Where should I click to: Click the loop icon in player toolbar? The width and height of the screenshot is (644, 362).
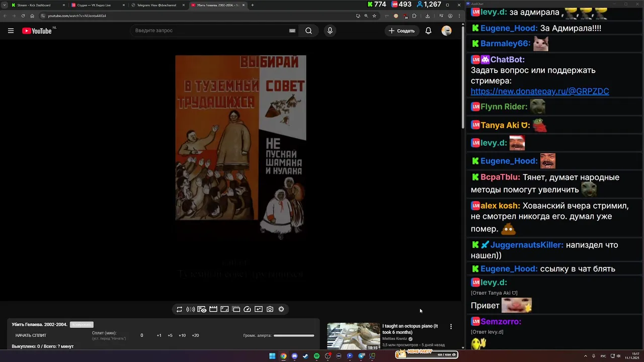point(179,309)
